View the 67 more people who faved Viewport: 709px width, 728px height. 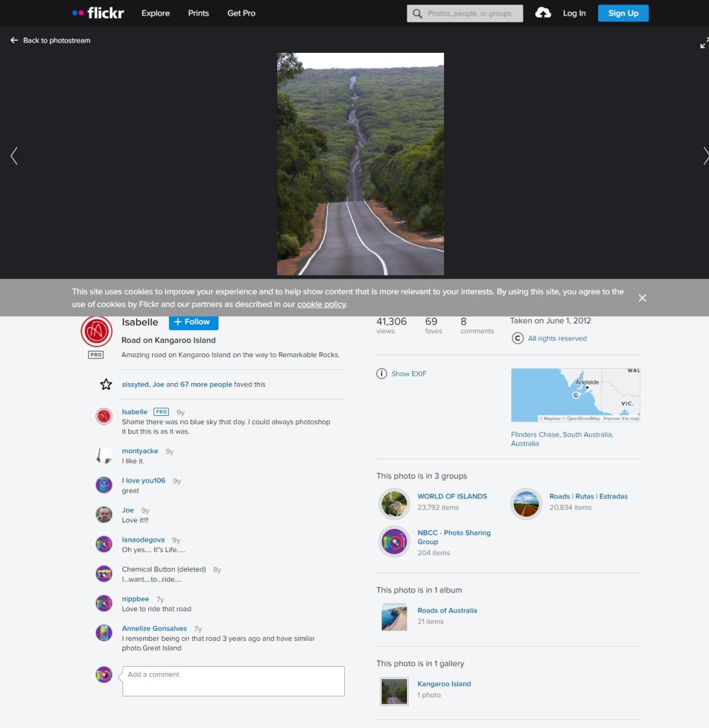(x=206, y=384)
